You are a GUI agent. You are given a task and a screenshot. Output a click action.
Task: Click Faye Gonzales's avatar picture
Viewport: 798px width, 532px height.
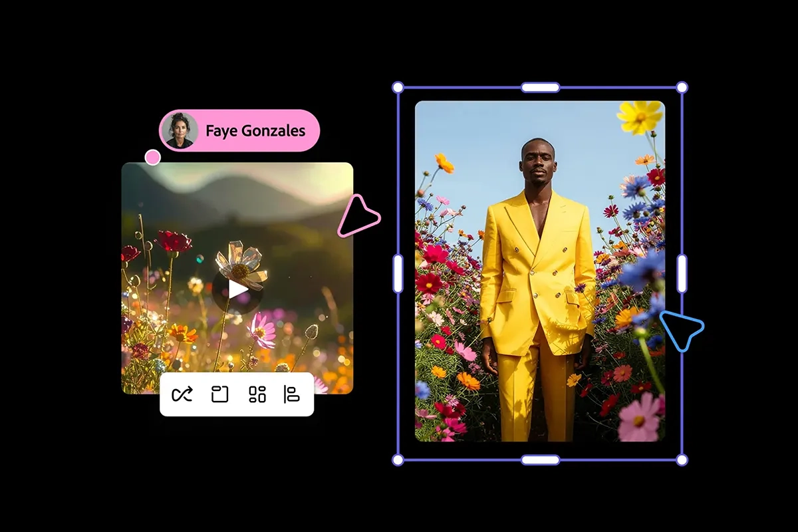click(179, 131)
